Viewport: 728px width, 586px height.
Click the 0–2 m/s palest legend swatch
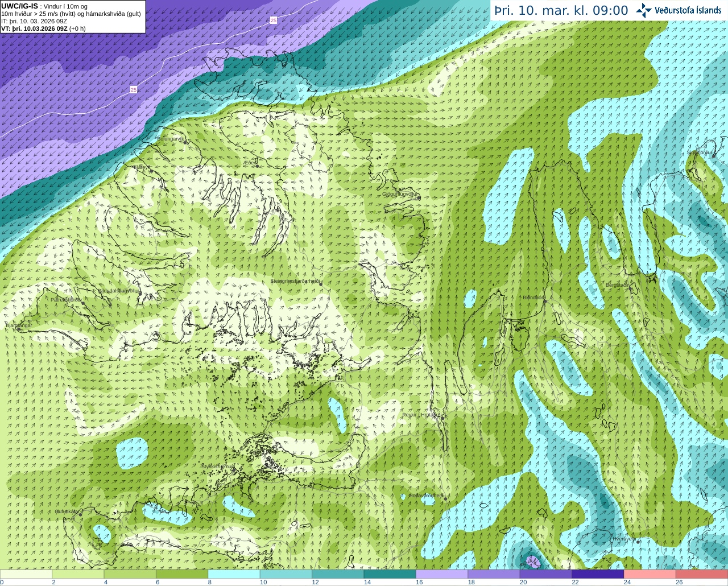tap(26, 574)
